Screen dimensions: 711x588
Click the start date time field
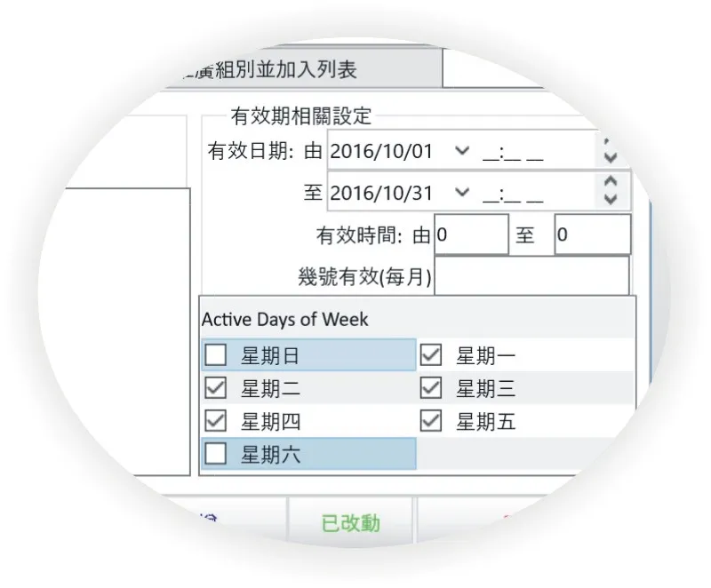pos(513,152)
